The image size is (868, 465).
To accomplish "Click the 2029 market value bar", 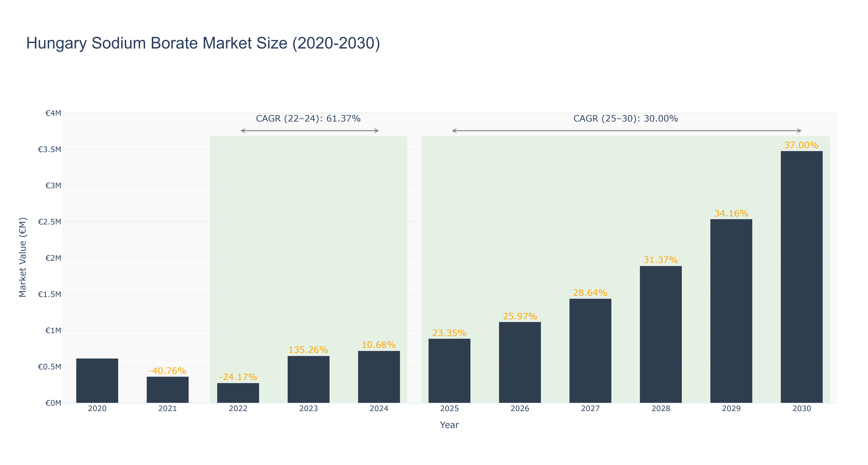I will (x=731, y=311).
